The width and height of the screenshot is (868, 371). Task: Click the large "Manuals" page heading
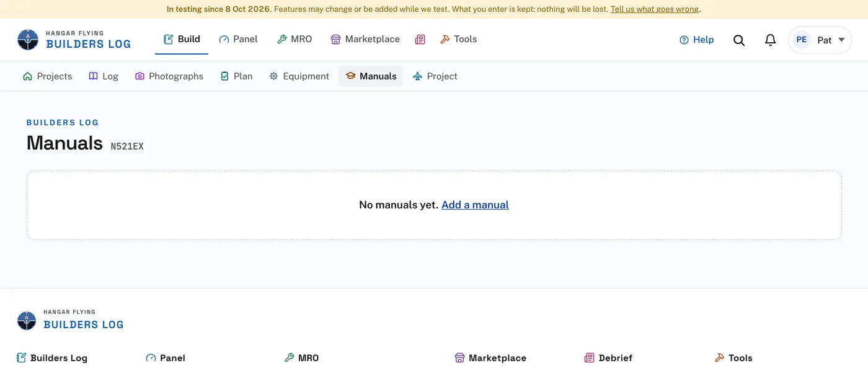[64, 143]
